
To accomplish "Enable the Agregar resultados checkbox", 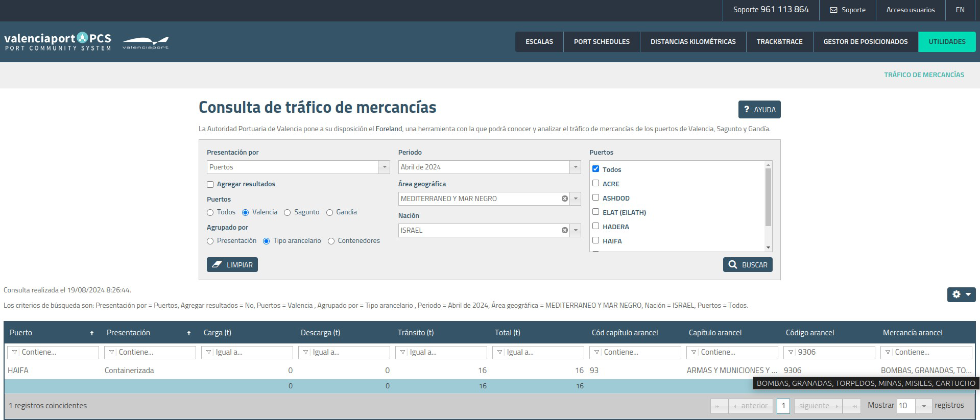I will coord(210,184).
